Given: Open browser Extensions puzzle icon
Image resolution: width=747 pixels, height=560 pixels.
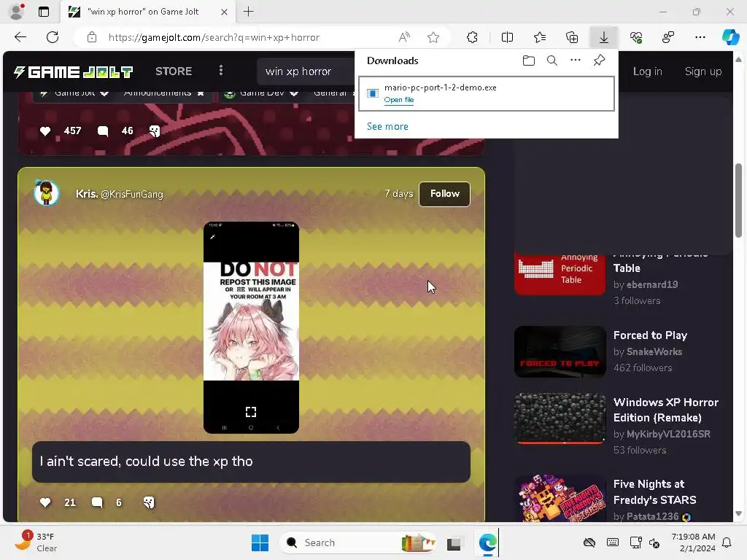Looking at the screenshot, I should point(472,37).
